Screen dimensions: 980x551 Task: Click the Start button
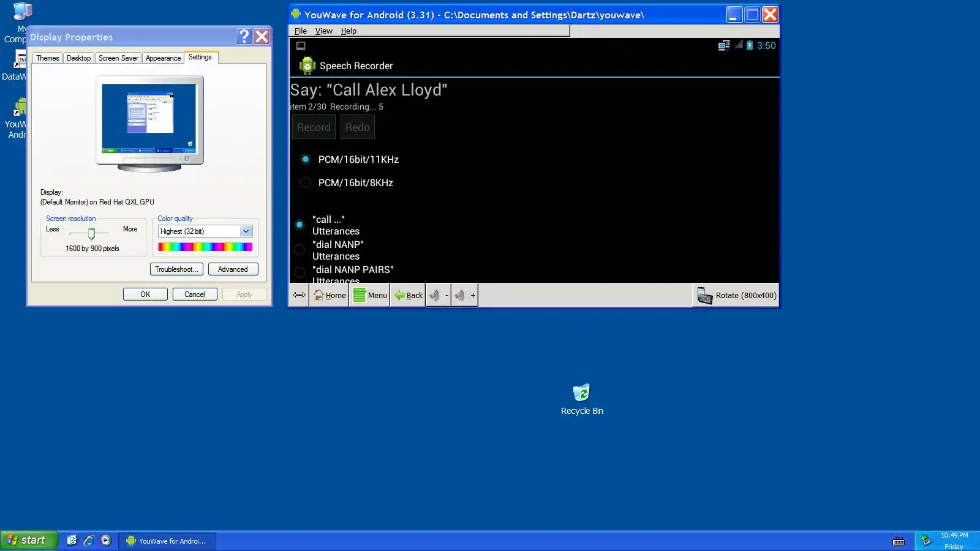[x=29, y=540]
